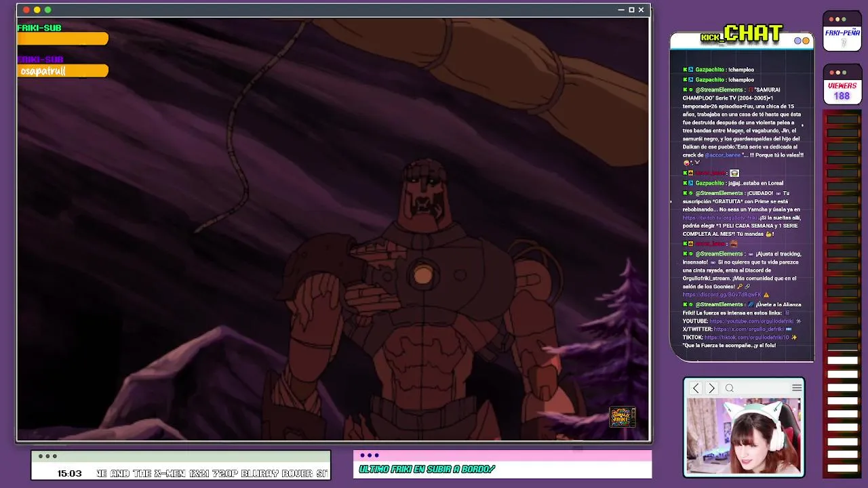Click the forward arrow in the webcam frame
The height and width of the screenshot is (488, 868).
pyautogui.click(x=711, y=388)
